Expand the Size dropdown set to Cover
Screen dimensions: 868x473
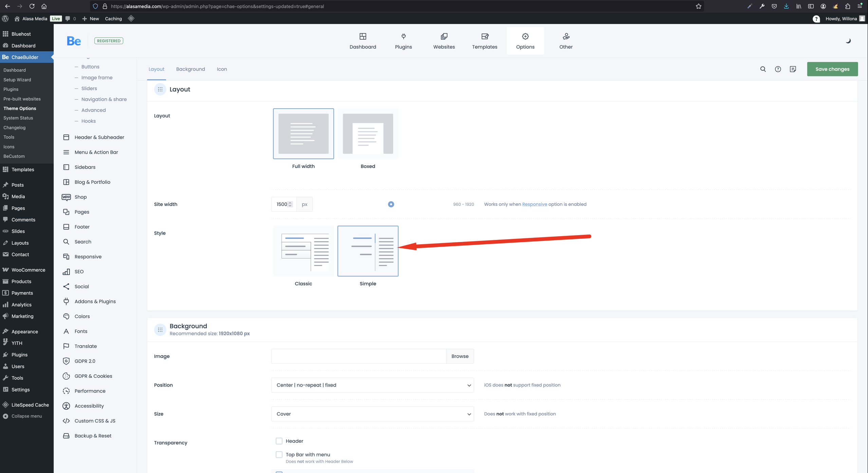pos(372,414)
